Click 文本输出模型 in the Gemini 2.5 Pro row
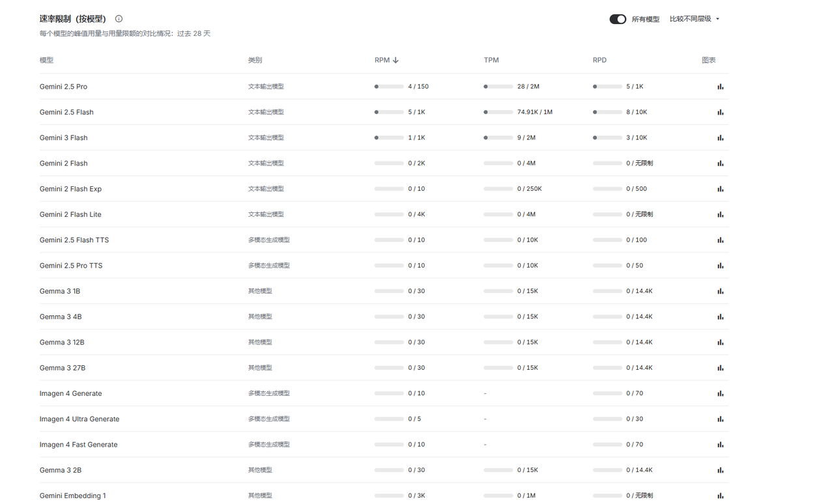The width and height of the screenshot is (834, 504). click(266, 87)
